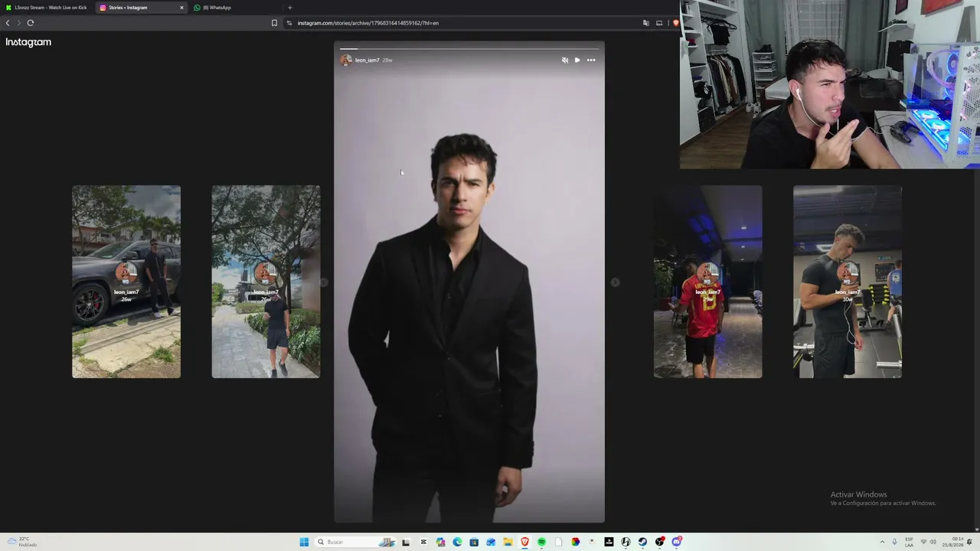Switch to the WhatsApp tab
Image resolution: width=980 pixels, height=551 pixels.
click(236, 8)
